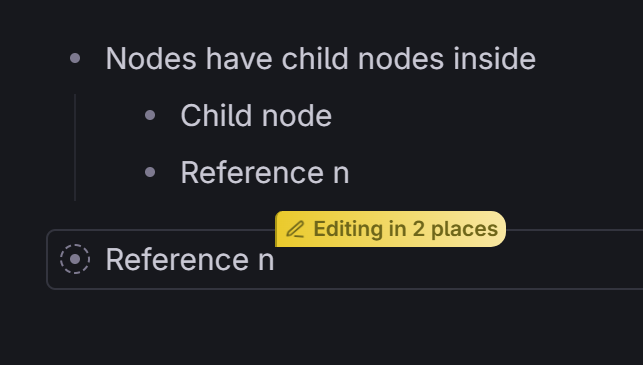Screen dimensions: 643x365
Task: Click the pencil icon in the yellow badge
Action: (x=296, y=229)
